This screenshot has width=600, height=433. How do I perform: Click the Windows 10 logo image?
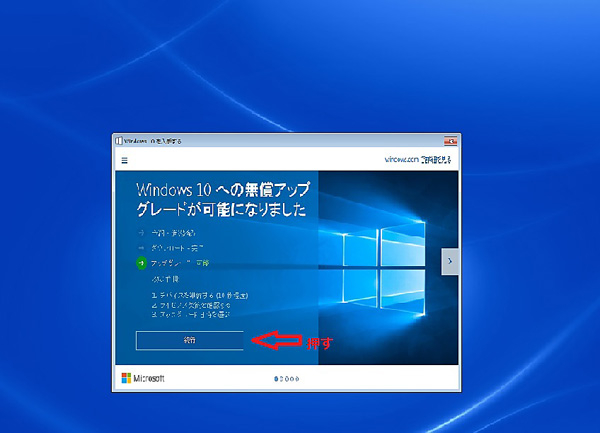point(384,270)
